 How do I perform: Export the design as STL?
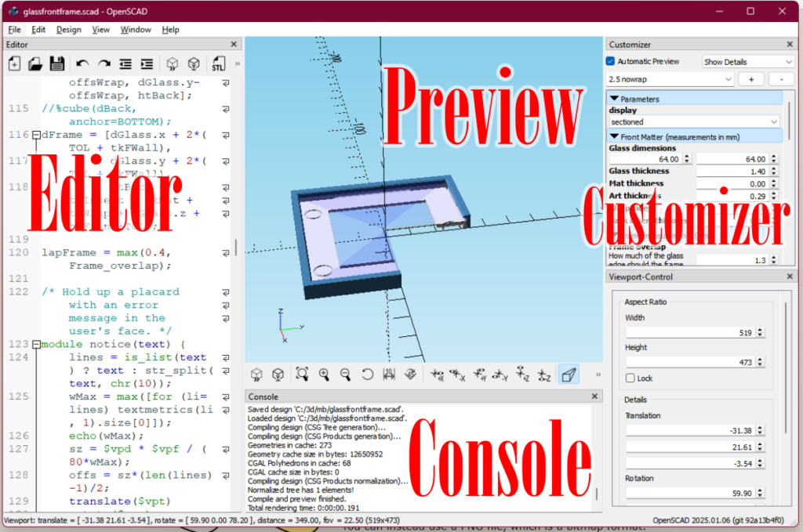pyautogui.click(x=219, y=63)
